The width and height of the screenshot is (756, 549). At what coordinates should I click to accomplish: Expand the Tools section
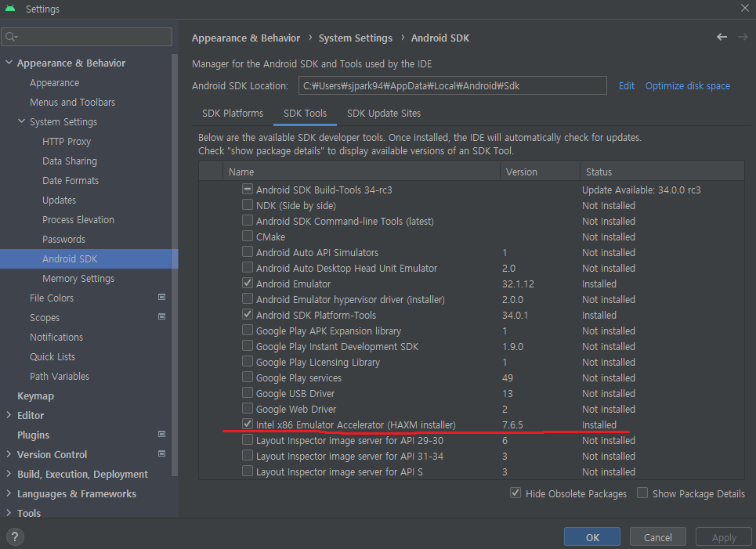pos(9,513)
